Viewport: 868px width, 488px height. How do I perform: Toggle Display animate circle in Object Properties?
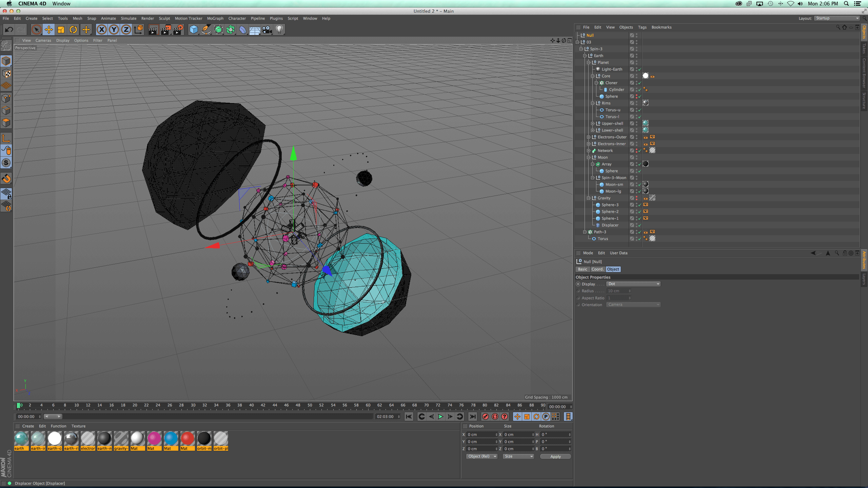point(578,284)
